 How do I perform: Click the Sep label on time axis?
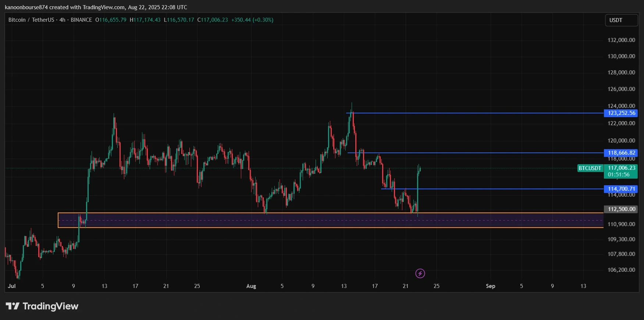click(490, 286)
